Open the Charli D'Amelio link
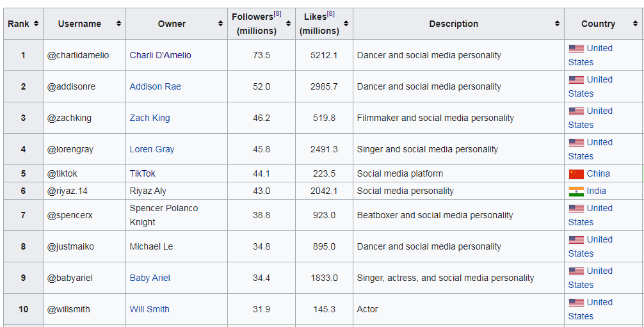Screen dimensions: 644x327 (160, 55)
